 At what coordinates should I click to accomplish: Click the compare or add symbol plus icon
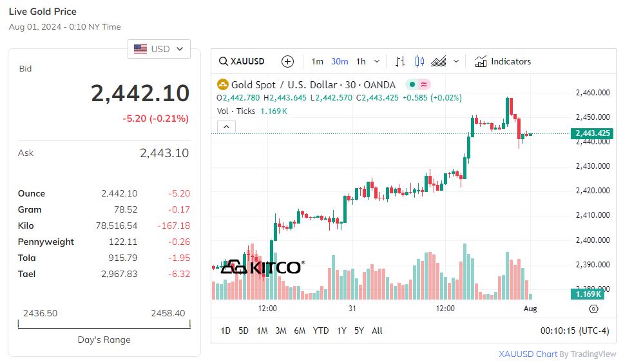pyautogui.click(x=287, y=62)
